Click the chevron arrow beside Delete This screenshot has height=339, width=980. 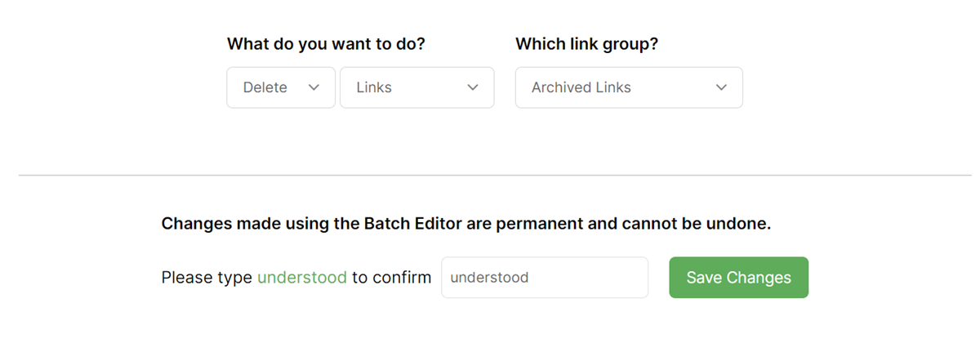314,87
